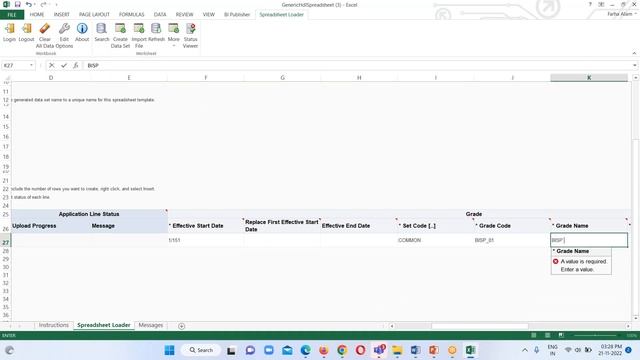Switch to Normal view in the status bar
Image resolution: width=640 pixels, height=360 pixels.
tap(533, 335)
